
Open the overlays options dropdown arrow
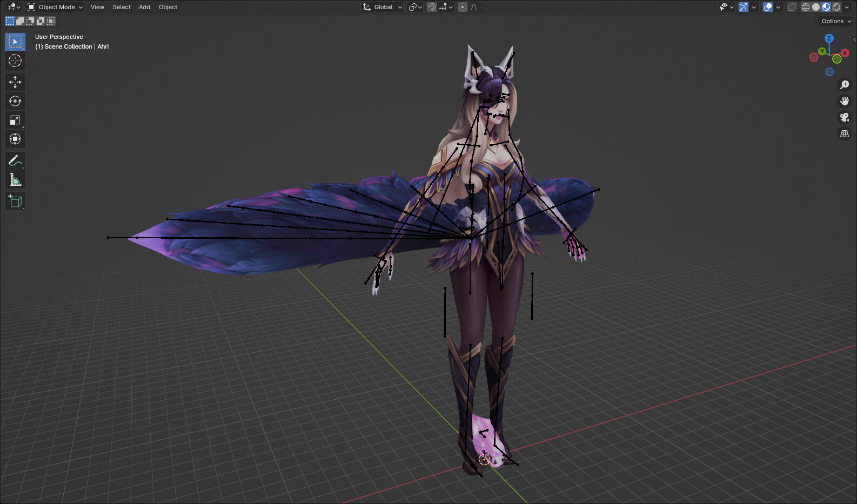pos(778,7)
